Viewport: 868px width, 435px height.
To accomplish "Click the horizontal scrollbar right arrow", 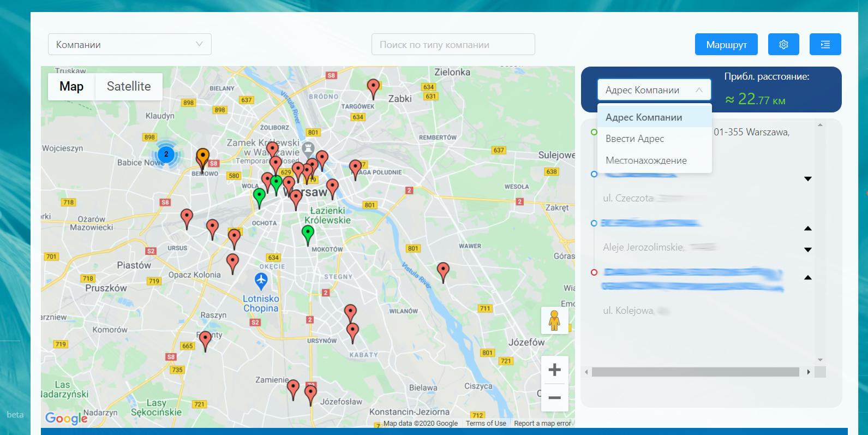I will coord(808,372).
